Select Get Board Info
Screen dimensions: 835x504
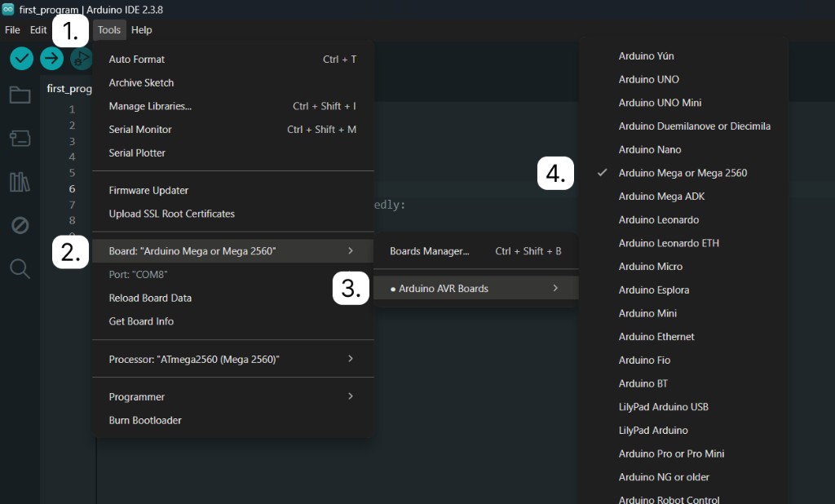[232, 321]
